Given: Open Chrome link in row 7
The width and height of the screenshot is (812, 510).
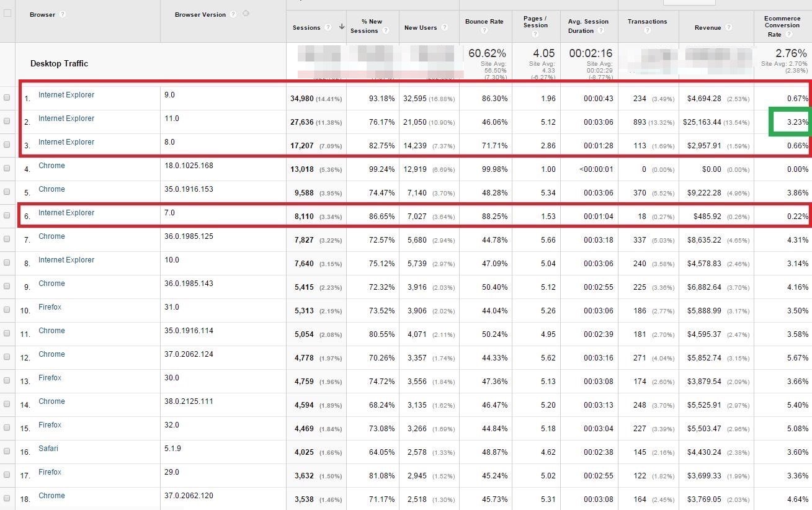Looking at the screenshot, I should pyautogui.click(x=51, y=236).
